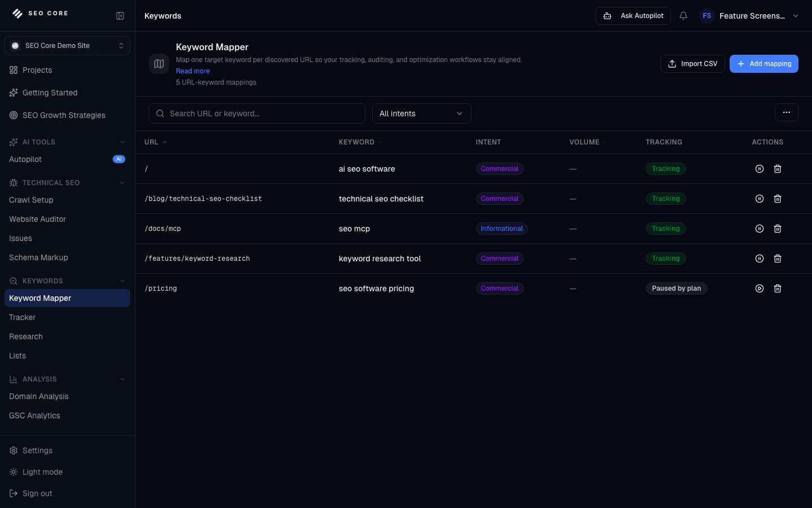Select Keyword Mapper in sidebar
The image size is (812, 508).
coord(67,298)
